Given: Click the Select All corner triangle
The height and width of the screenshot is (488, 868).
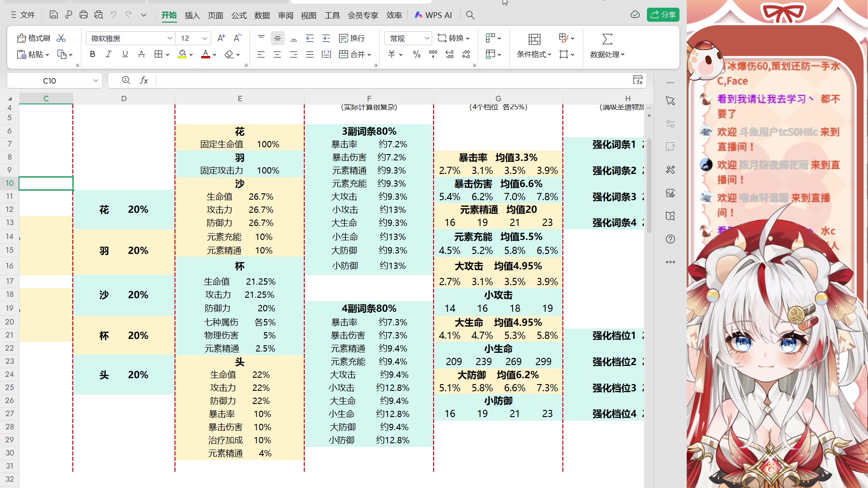Looking at the screenshot, I should [x=9, y=99].
